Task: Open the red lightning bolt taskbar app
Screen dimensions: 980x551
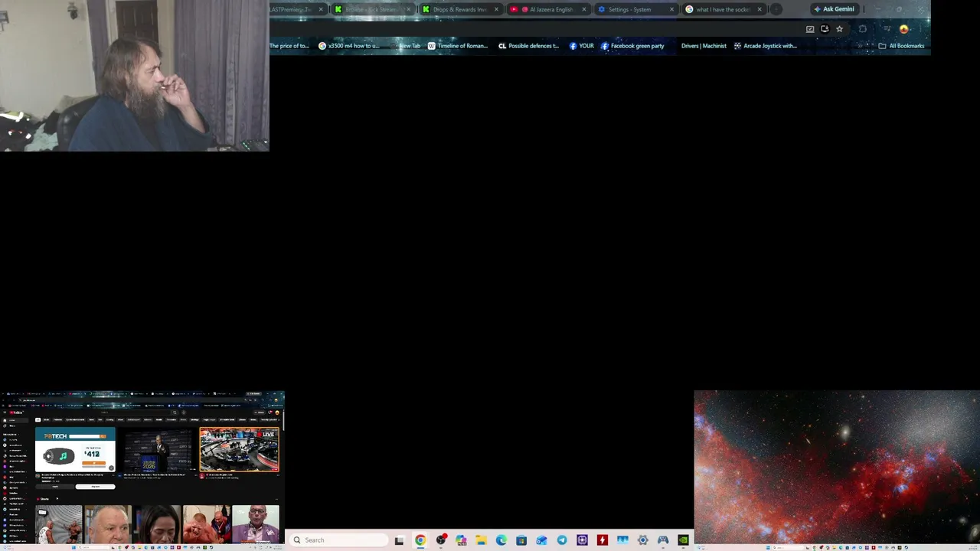Action: [x=603, y=540]
